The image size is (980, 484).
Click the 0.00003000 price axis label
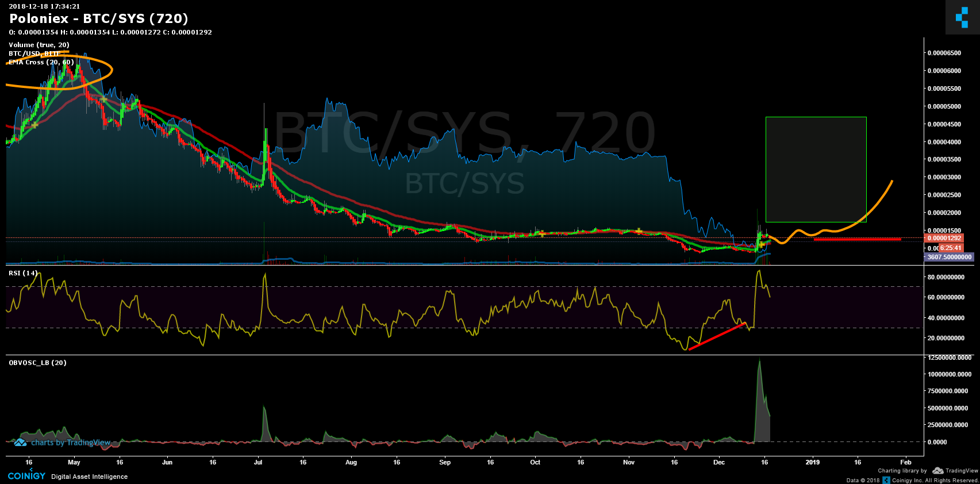pos(944,177)
